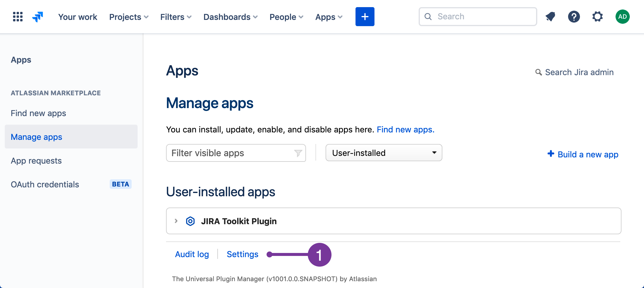Open the User-installed apps filter dropdown

[383, 153]
